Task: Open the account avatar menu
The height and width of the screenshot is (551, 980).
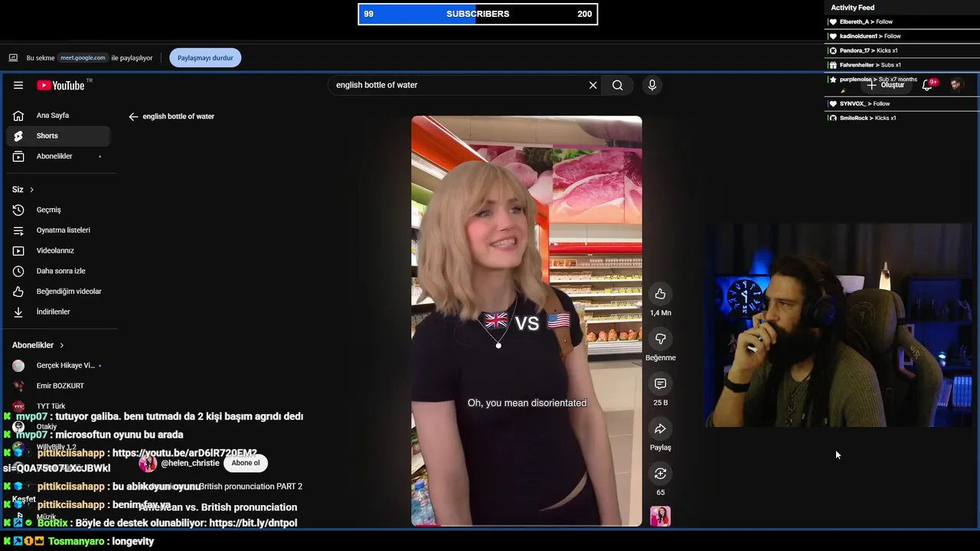Action: click(x=956, y=85)
